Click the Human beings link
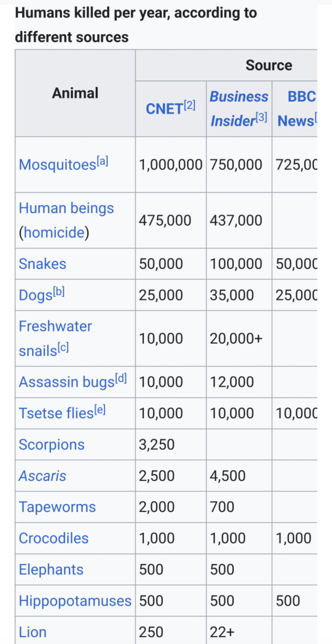The width and height of the screenshot is (332, 644). tap(66, 208)
